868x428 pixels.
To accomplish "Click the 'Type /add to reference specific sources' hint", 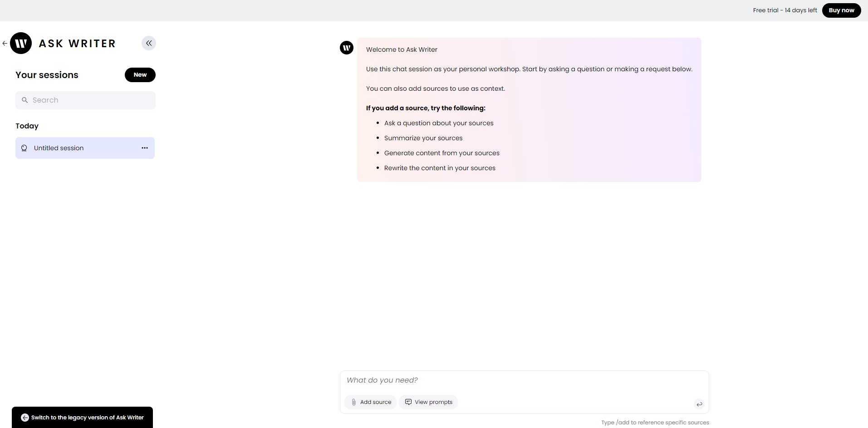I will click(655, 423).
